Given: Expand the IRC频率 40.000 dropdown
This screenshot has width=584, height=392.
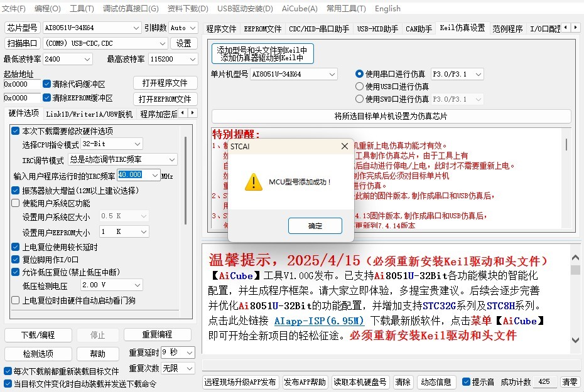Looking at the screenshot, I should (155, 175).
